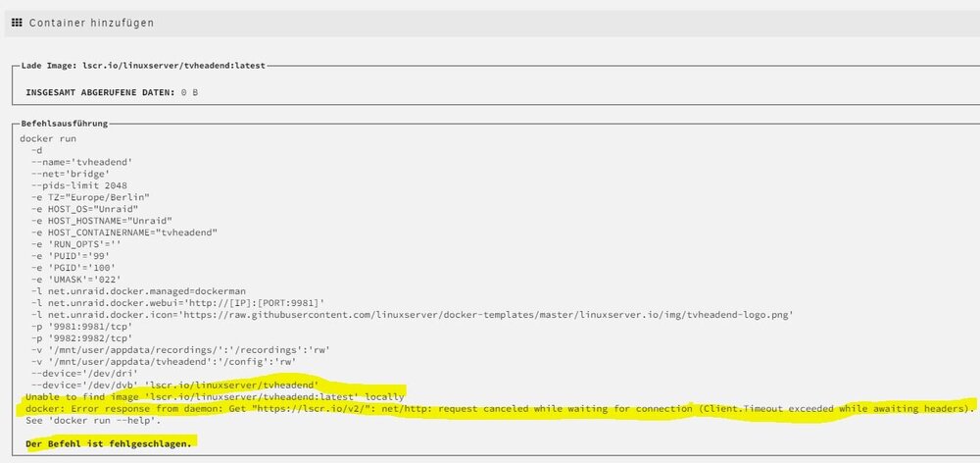
Task: Click the 'Befehlsausführung' section legend
Action: tap(65, 124)
